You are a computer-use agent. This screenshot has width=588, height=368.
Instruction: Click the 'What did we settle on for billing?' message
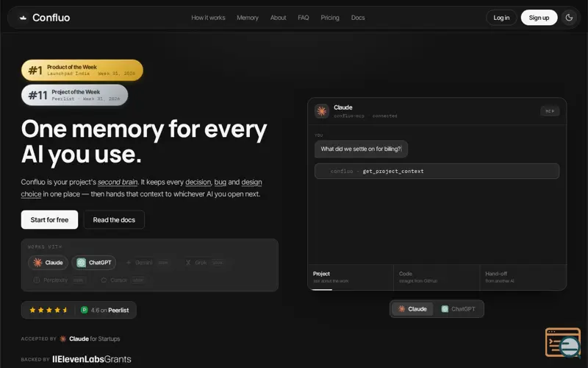(361, 149)
